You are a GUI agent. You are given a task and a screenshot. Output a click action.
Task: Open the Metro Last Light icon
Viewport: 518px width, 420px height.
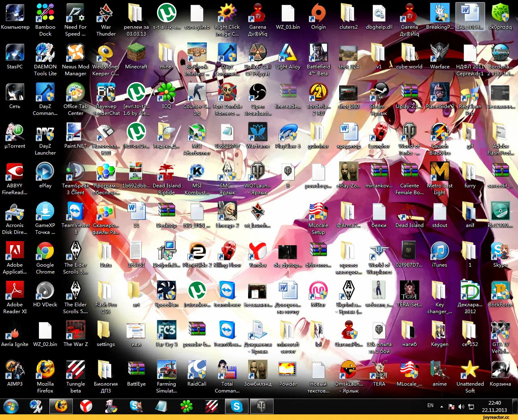(x=440, y=179)
